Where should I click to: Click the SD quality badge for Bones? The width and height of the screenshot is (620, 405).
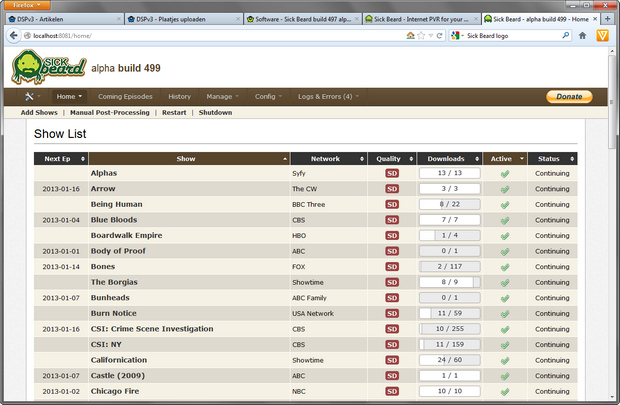[x=392, y=267]
